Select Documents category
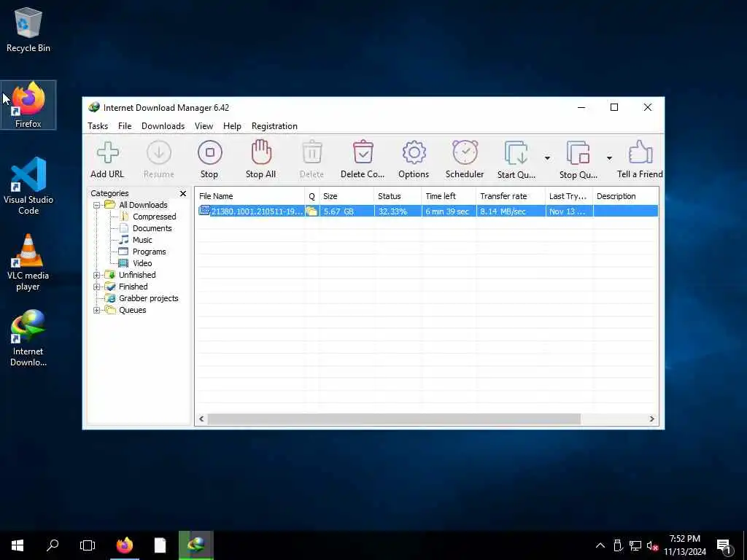The width and height of the screenshot is (747, 560). pyautogui.click(x=152, y=228)
